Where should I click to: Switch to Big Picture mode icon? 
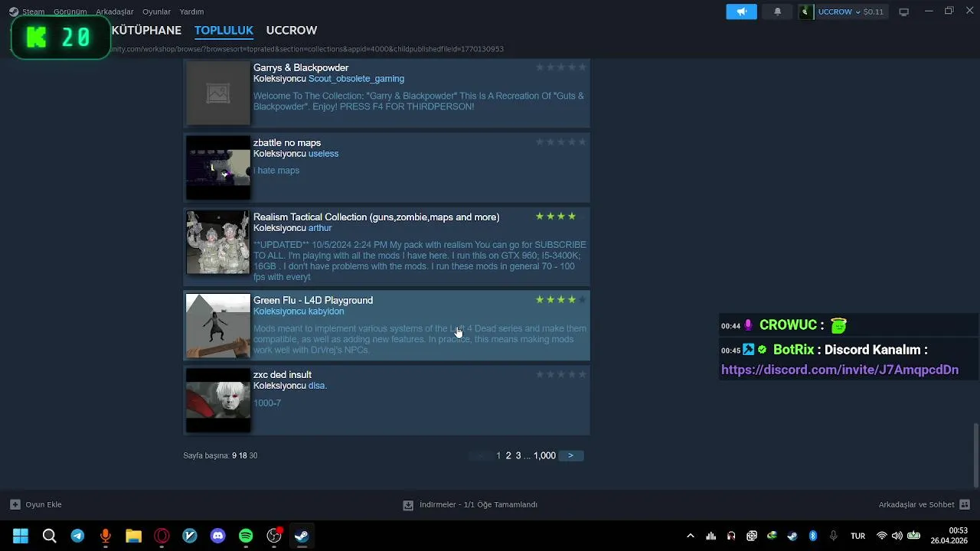pos(903,11)
